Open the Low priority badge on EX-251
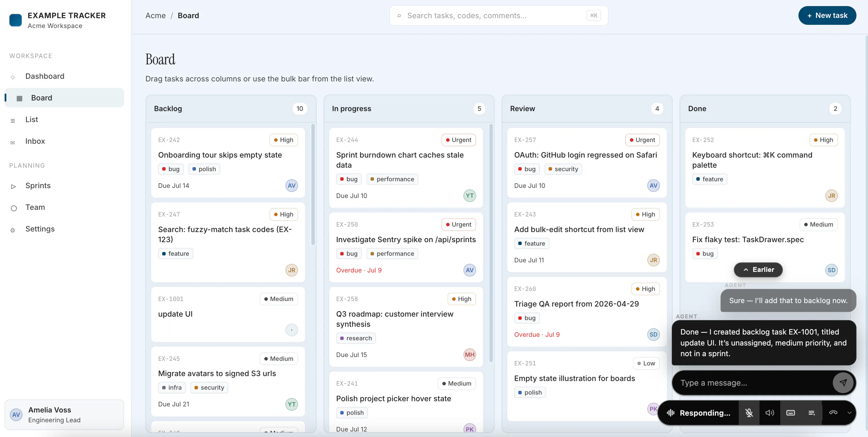868x437 pixels. (x=646, y=363)
